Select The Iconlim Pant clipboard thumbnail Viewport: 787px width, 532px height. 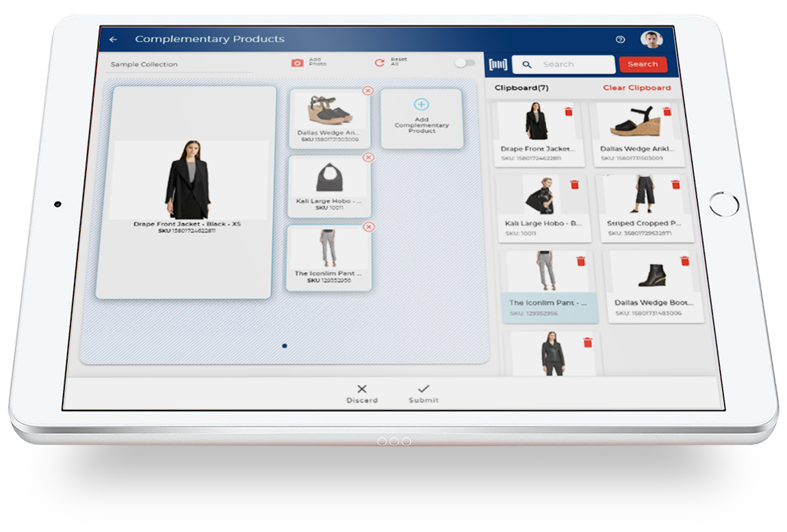(546, 271)
